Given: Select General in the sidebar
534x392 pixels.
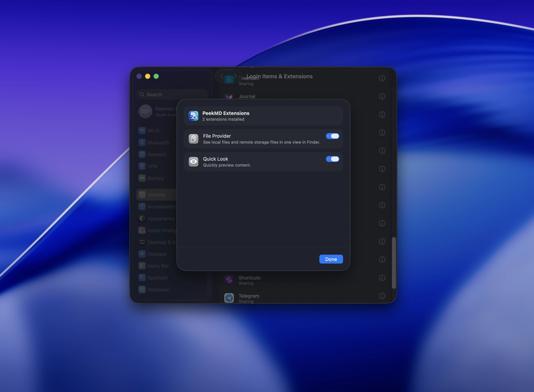Looking at the screenshot, I should [157, 195].
